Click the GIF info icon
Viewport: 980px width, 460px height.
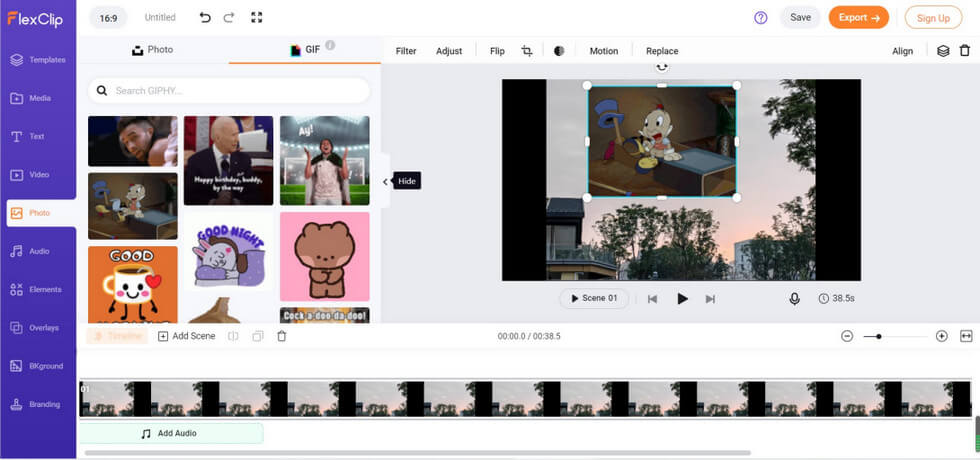330,45
